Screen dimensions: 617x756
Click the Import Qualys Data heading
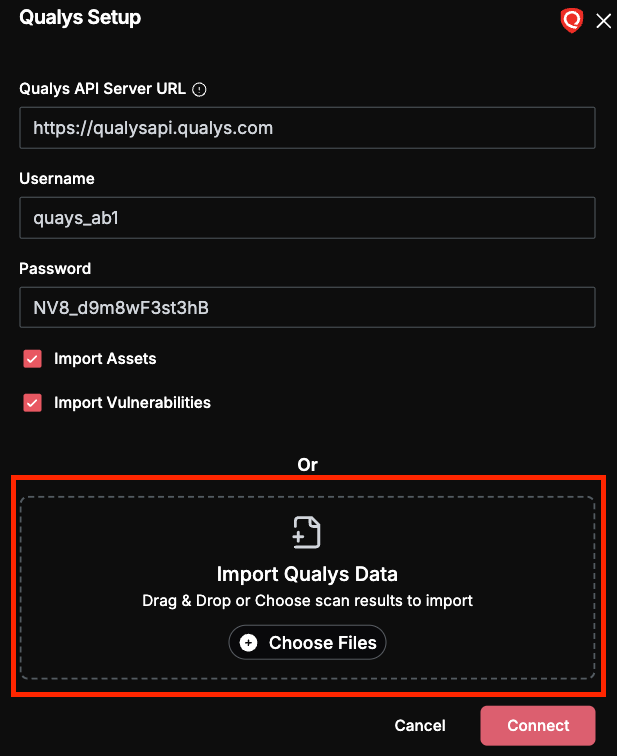click(307, 574)
